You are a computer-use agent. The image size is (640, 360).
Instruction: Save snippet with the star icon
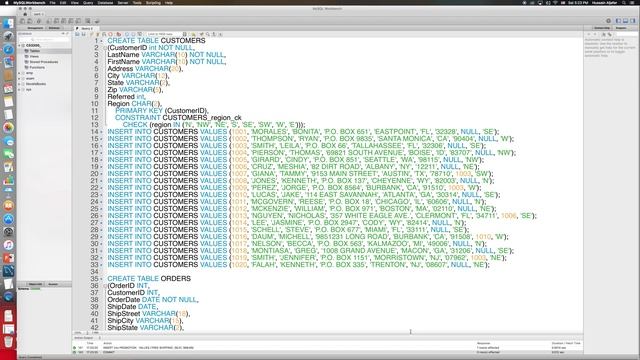coord(193,34)
